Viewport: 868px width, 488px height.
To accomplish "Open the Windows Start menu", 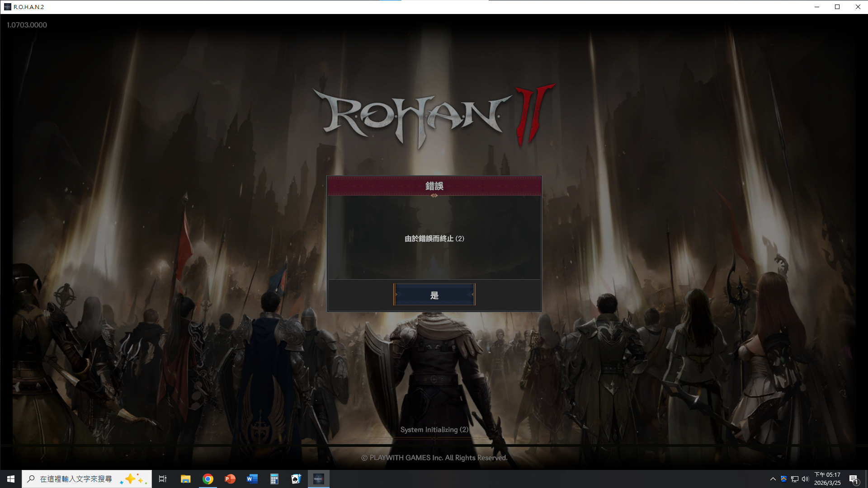I will tap(11, 479).
